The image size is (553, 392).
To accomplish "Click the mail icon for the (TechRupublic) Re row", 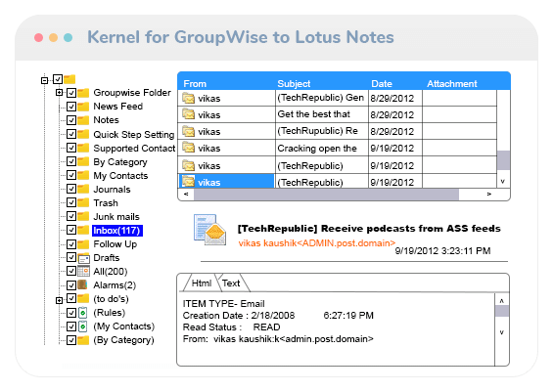I will pyautogui.click(x=188, y=131).
